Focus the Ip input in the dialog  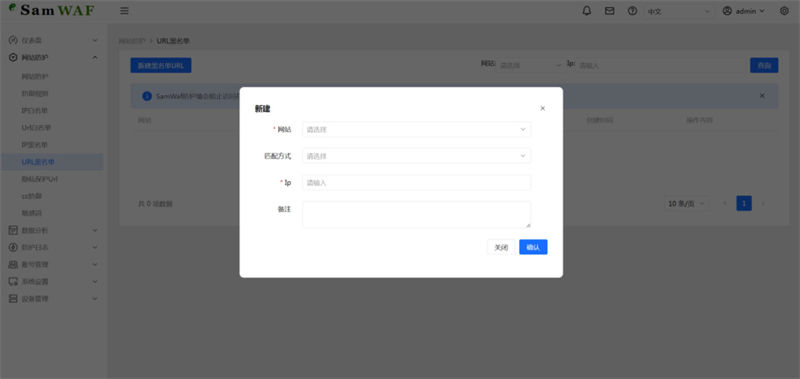(x=416, y=183)
